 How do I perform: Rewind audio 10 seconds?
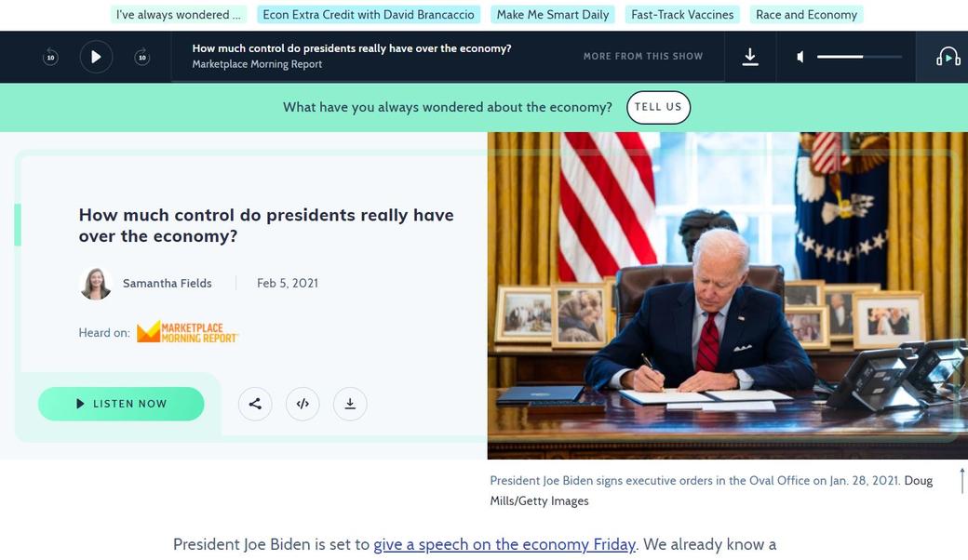[50, 57]
